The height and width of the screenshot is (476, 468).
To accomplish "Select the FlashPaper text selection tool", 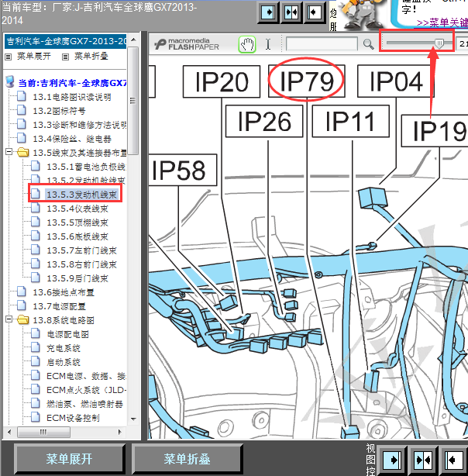I will 267,44.
